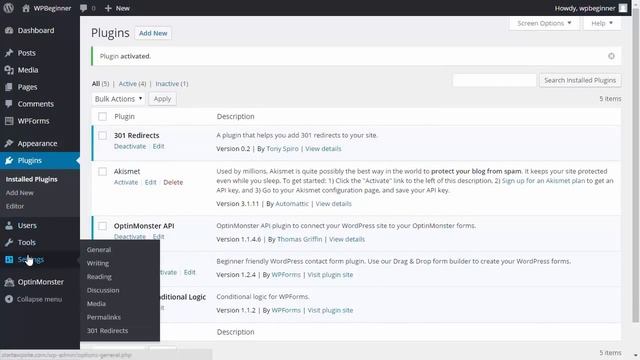Open Tony Spiro author link
Viewport: 640px width, 360px height.
click(x=282, y=149)
